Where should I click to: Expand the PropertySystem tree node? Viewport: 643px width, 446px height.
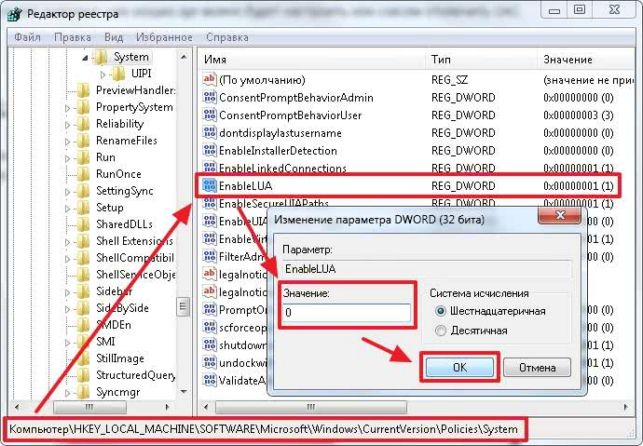click(67, 108)
